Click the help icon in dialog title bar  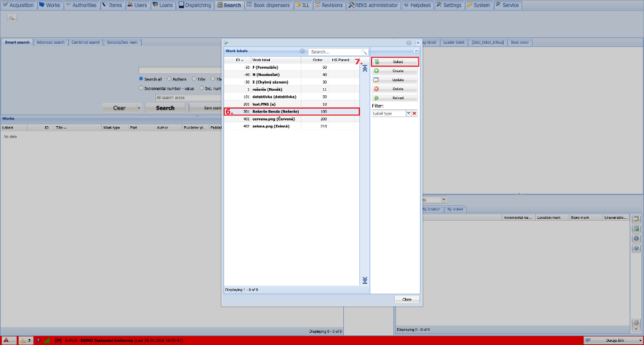(409, 42)
